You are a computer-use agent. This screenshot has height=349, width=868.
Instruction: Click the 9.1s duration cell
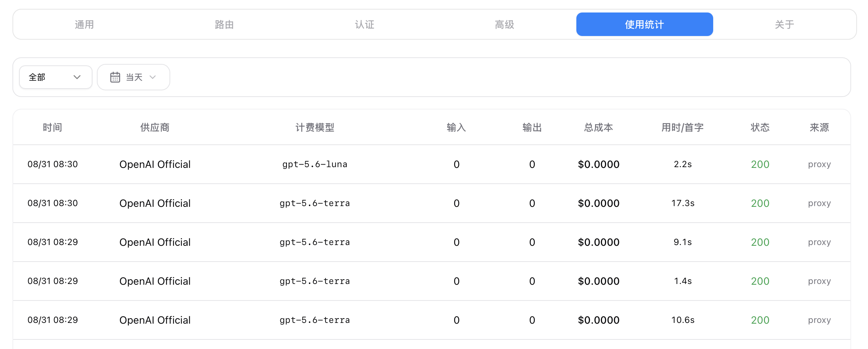(x=683, y=242)
